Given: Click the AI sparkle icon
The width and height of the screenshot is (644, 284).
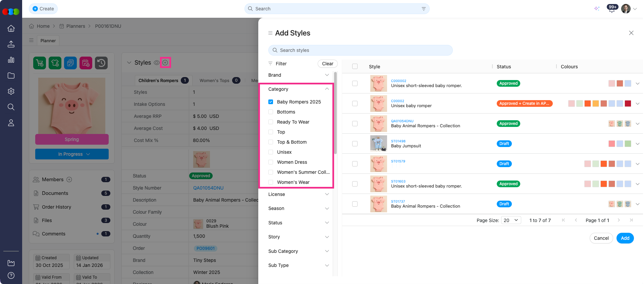Looking at the screenshot, I should coord(597,9).
